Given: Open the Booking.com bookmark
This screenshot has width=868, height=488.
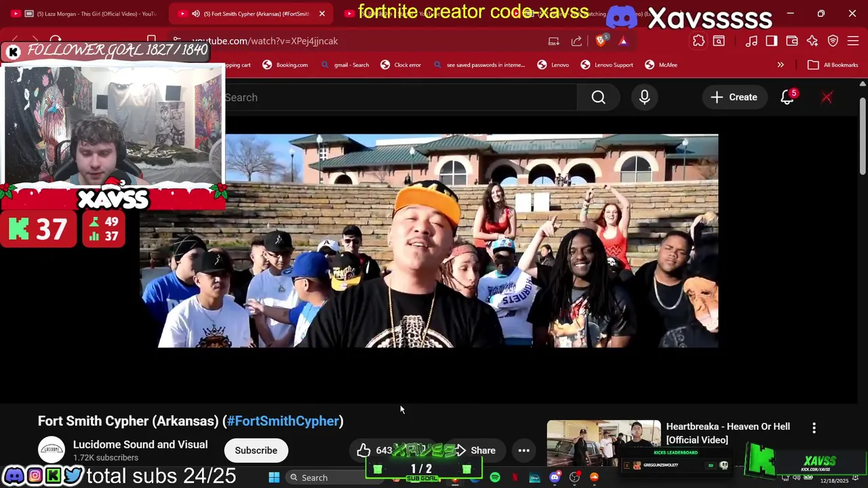Looking at the screenshot, I should click(285, 65).
